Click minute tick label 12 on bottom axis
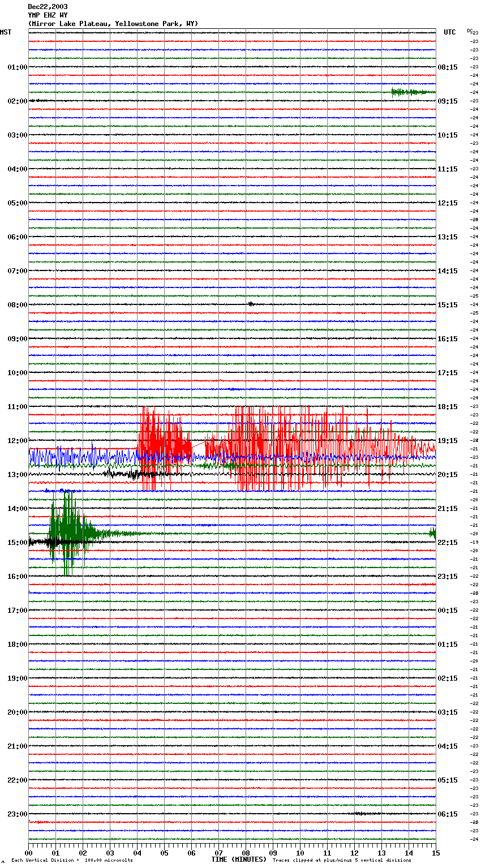 (354, 853)
